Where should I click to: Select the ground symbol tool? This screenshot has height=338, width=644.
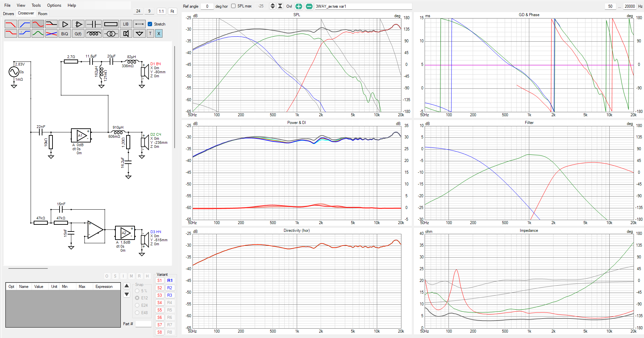tap(139, 34)
